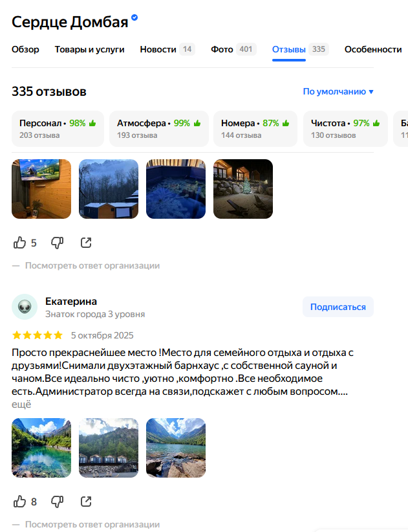Expand Екатерина's review text with ещё
The width and height of the screenshot is (408, 532).
coord(21,405)
